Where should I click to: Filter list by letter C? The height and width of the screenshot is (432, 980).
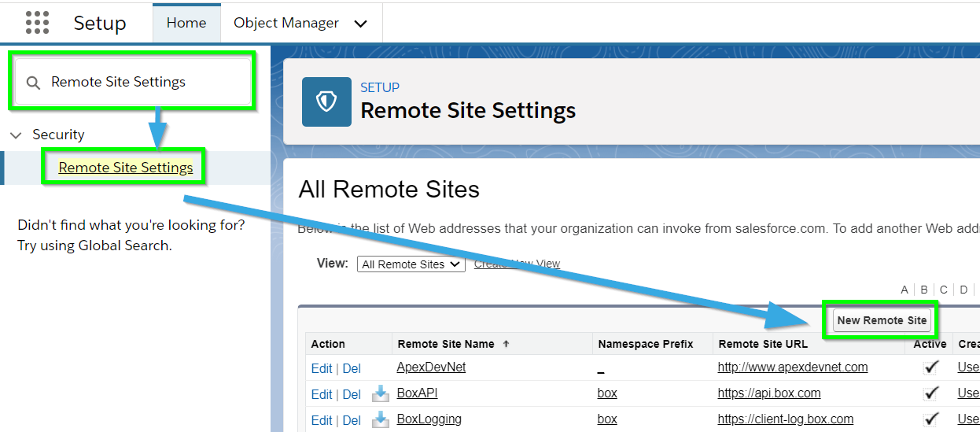tap(944, 290)
